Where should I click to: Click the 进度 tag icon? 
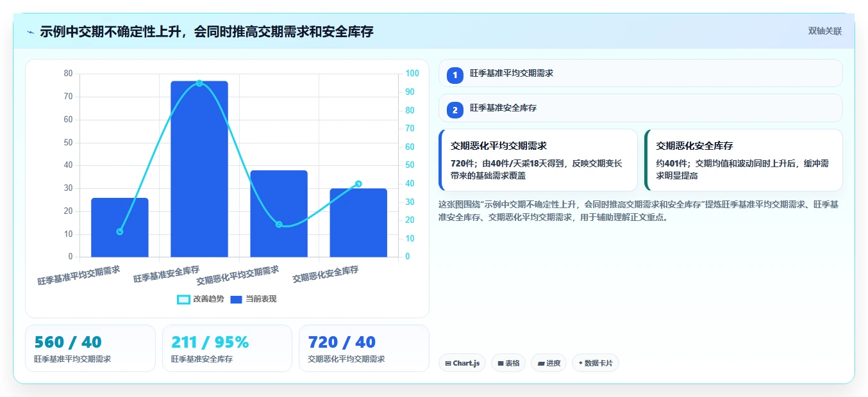click(541, 364)
